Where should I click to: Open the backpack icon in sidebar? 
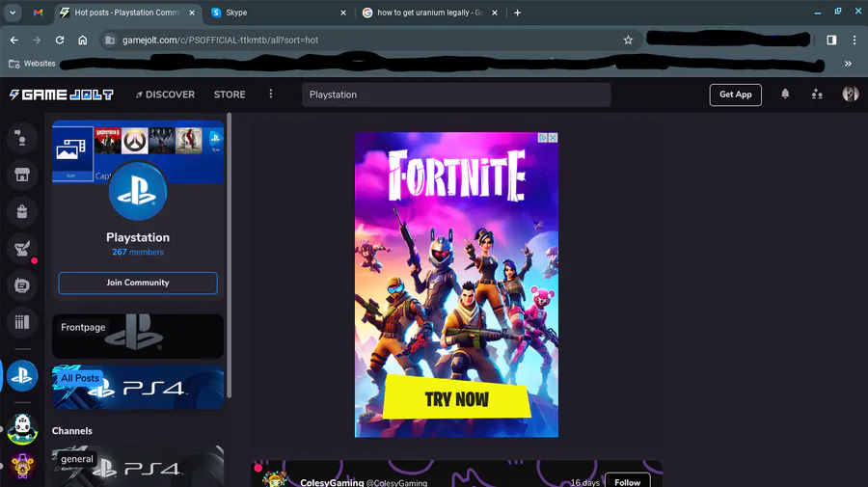pos(22,212)
